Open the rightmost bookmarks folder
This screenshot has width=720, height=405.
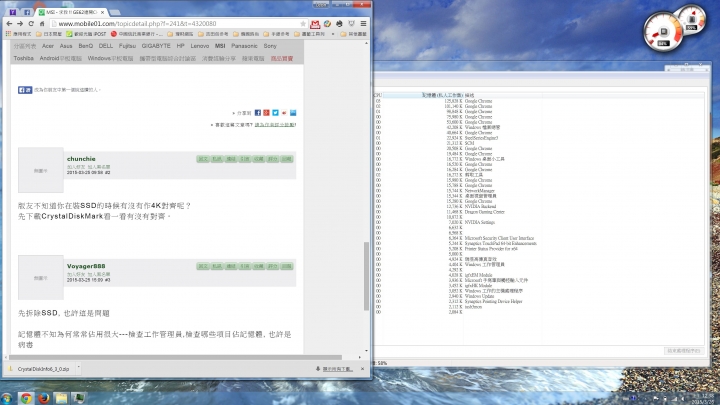pyautogui.click(x=354, y=34)
